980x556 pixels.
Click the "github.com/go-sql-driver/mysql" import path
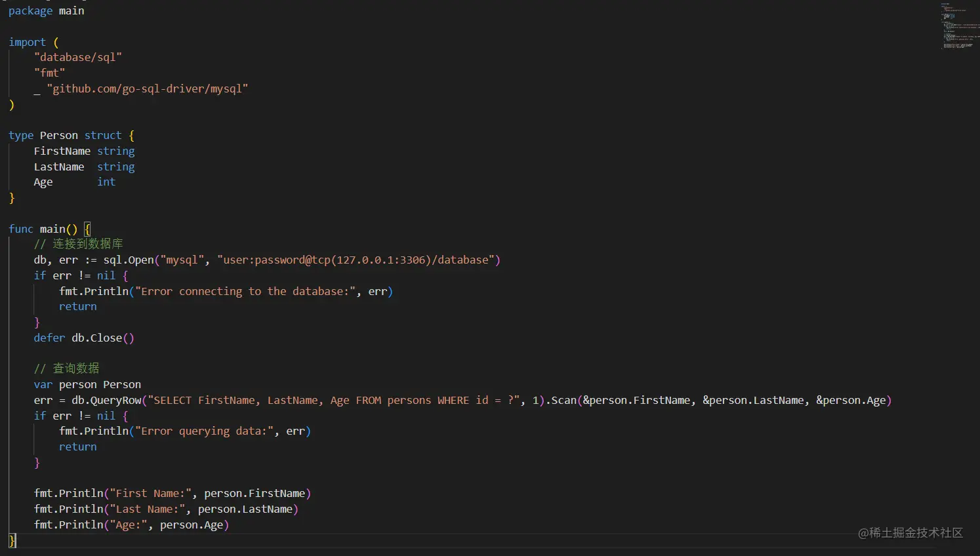click(148, 89)
